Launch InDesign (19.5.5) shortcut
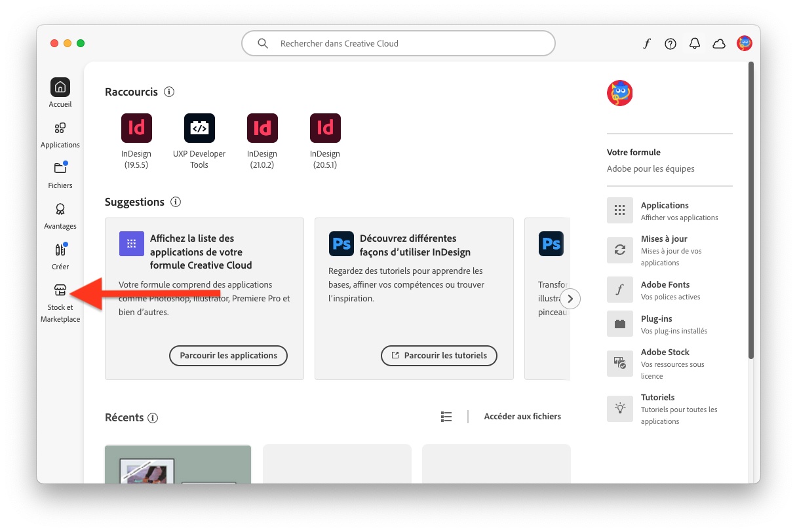Image resolution: width=797 pixels, height=532 pixels. pos(136,128)
